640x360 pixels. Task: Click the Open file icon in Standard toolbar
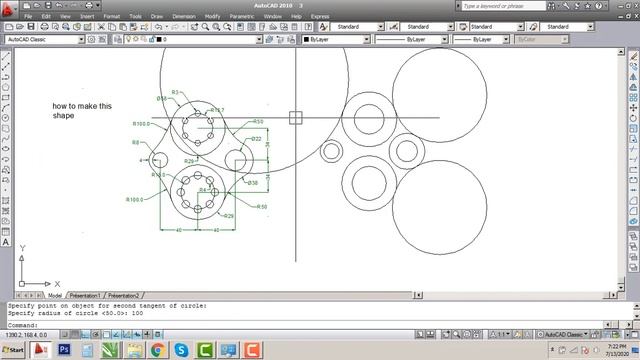point(20,27)
